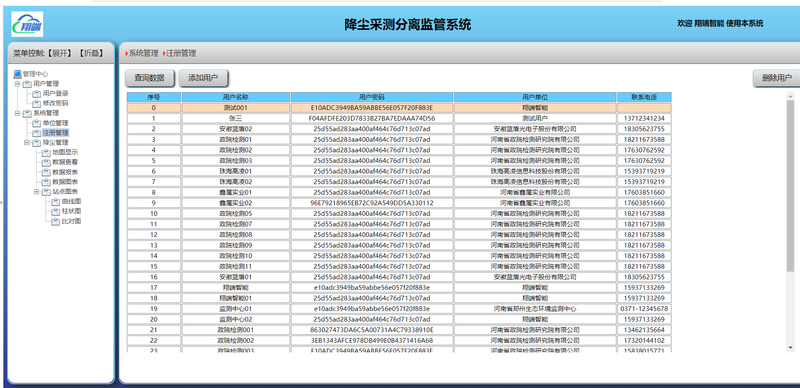Collapse the 降尘管理 tree node
This screenshot has height=388, width=800.
pyautogui.click(x=27, y=142)
